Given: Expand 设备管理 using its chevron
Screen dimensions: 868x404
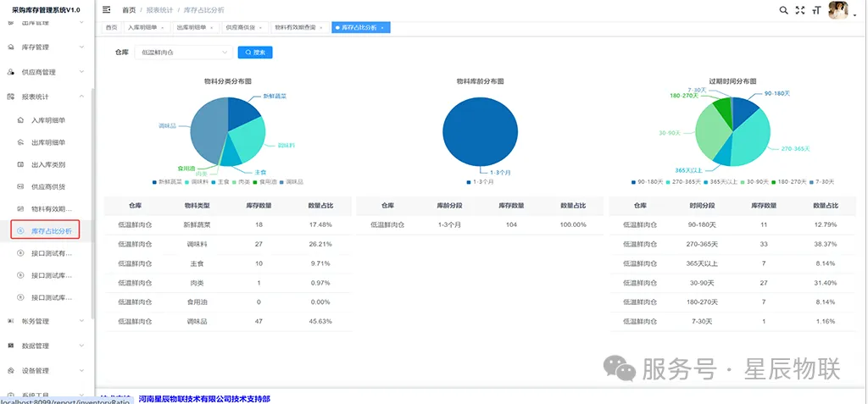Looking at the screenshot, I should click(82, 370).
